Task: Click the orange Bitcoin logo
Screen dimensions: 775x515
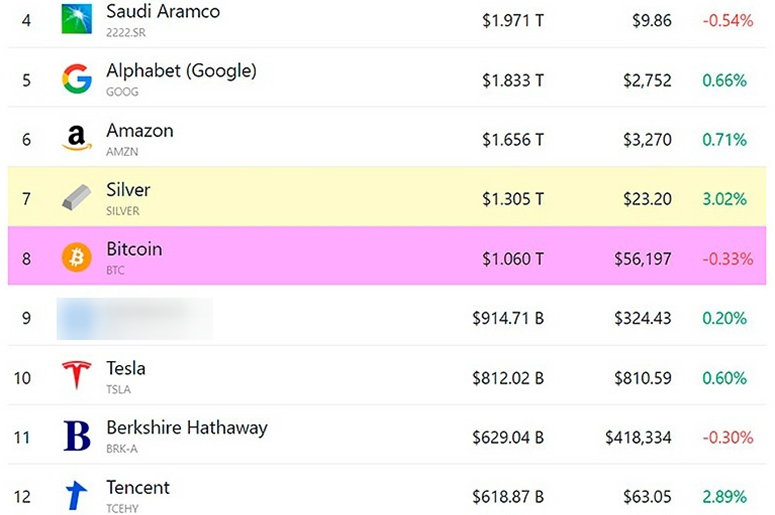Action: pos(76,257)
